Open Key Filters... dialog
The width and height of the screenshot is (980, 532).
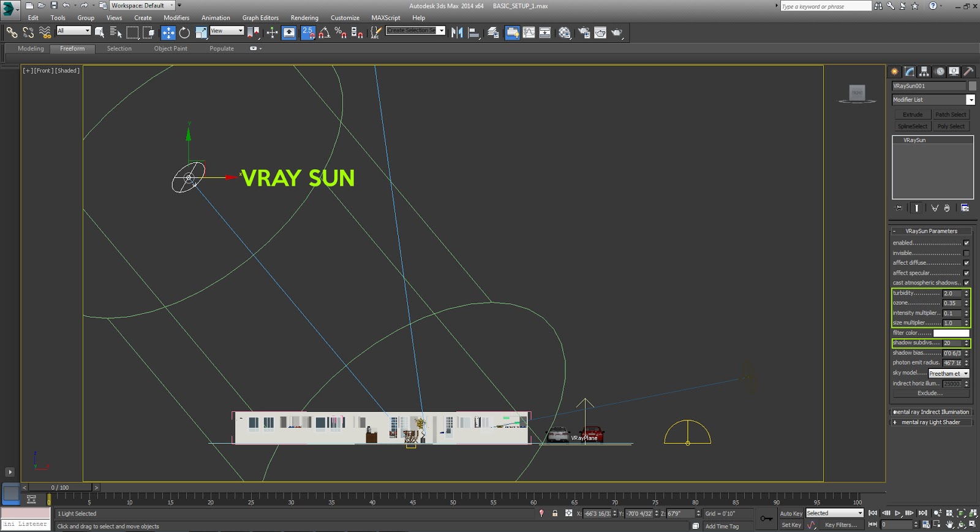tap(840, 525)
